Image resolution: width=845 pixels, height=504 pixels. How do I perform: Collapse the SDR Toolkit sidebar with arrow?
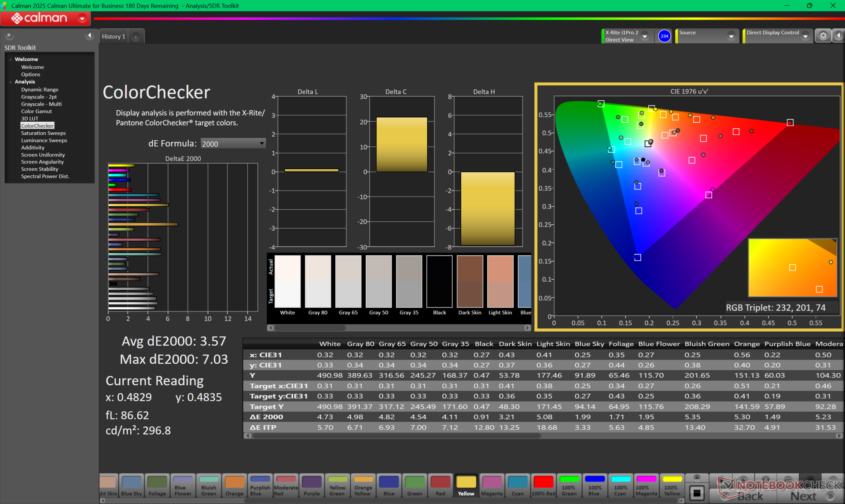click(90, 36)
